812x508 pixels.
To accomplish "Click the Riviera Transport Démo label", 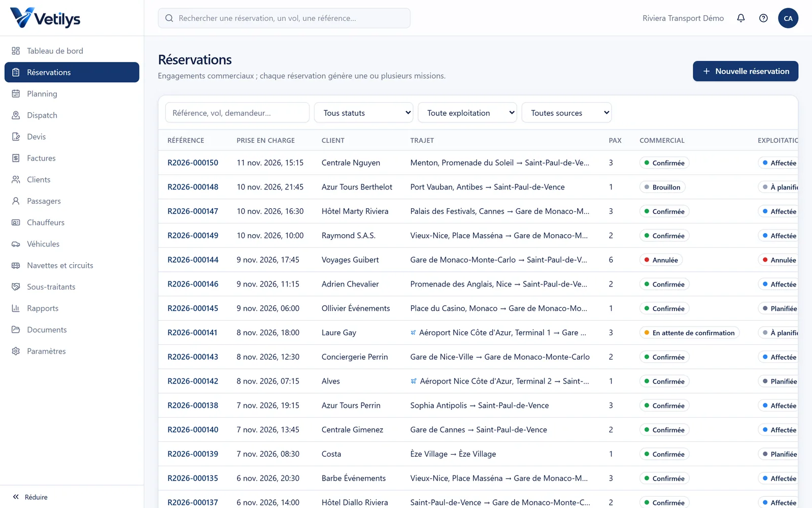I will tap(683, 18).
